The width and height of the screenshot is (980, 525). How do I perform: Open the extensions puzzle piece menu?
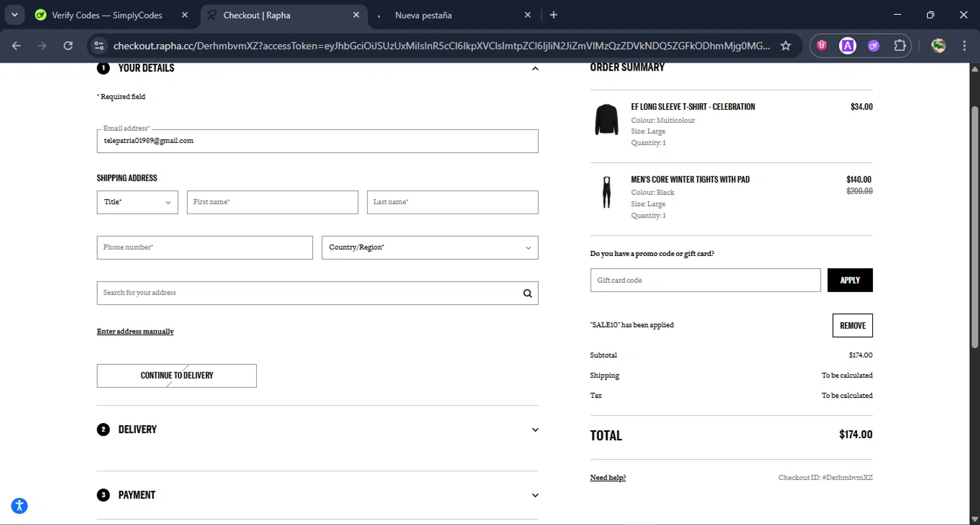[900, 46]
